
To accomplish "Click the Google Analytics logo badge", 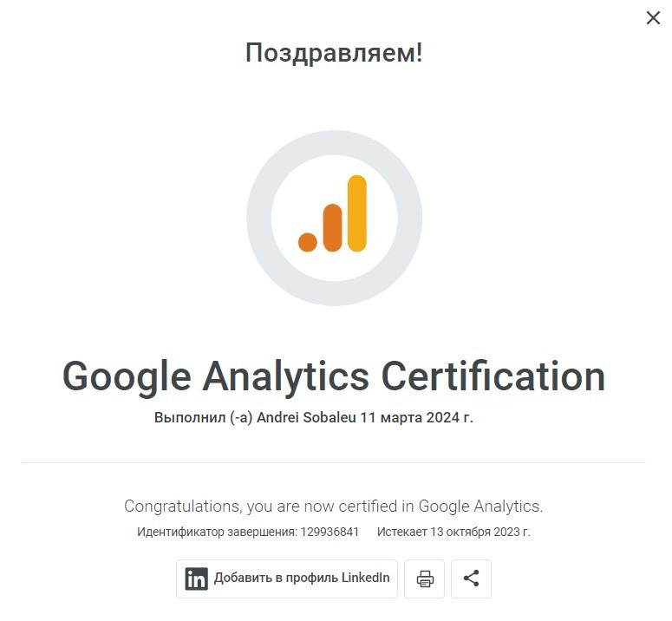I will click(335, 219).
